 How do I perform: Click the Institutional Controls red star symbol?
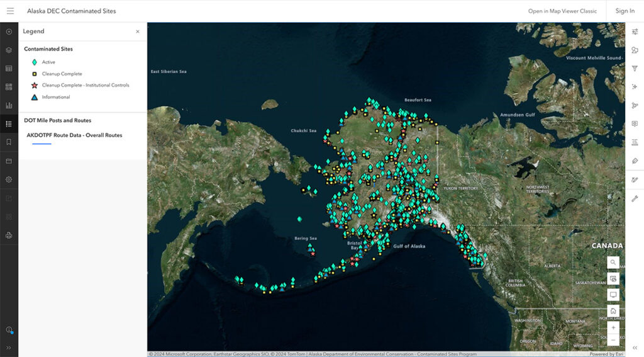35,86
